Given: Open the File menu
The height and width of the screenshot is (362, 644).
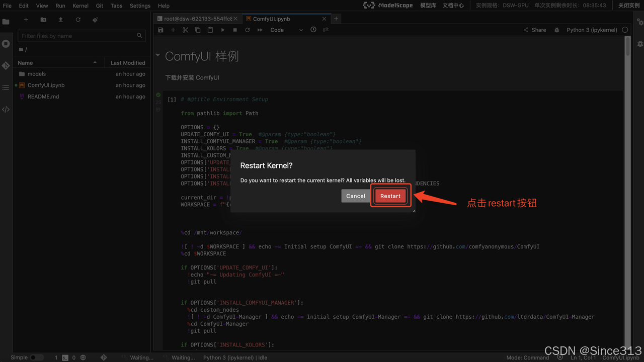Looking at the screenshot, I should [x=7, y=6].
